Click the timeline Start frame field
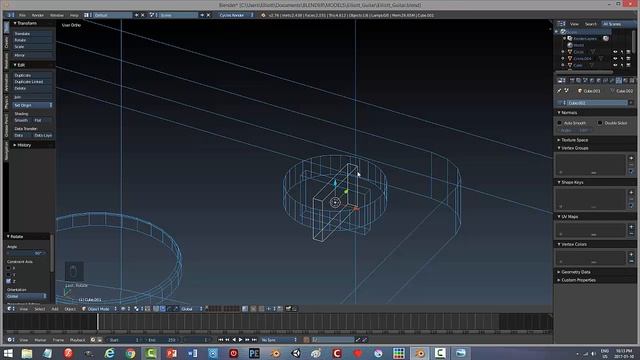The image size is (640, 360). 124,340
